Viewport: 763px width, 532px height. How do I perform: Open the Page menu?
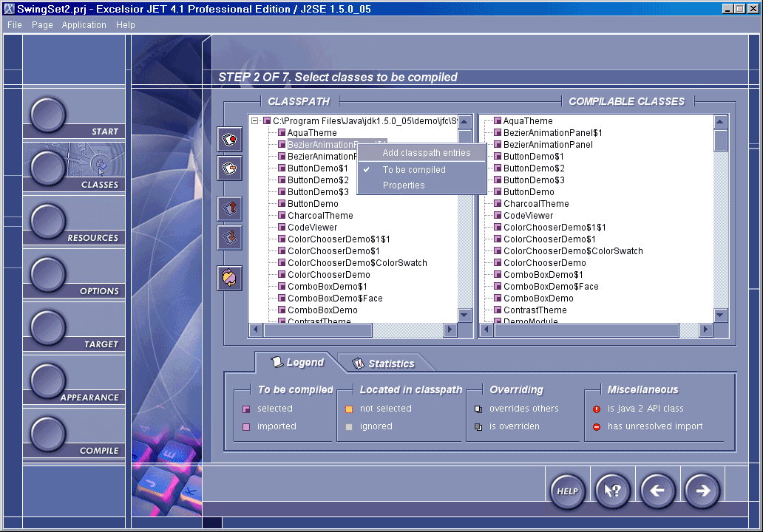42,25
